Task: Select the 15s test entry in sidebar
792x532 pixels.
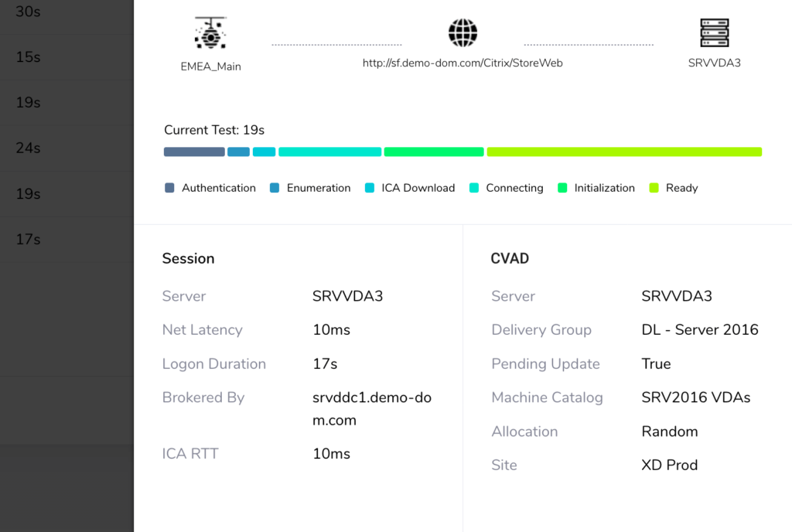Action: 28,57
